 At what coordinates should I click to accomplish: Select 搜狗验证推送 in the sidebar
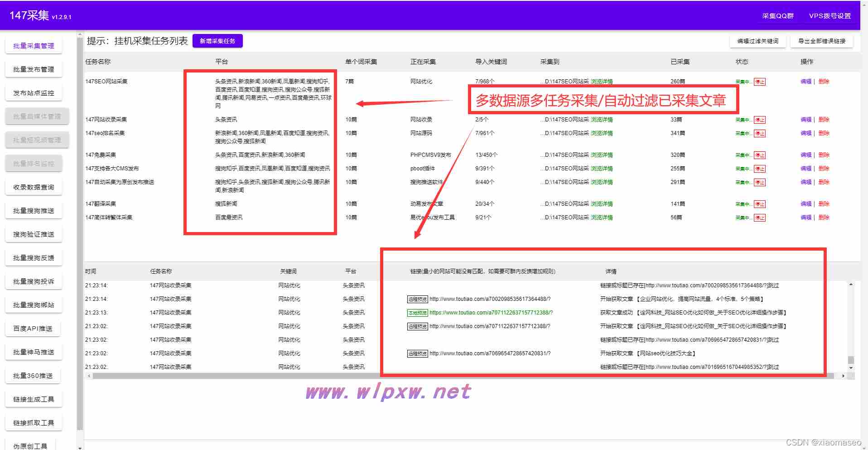click(x=34, y=234)
